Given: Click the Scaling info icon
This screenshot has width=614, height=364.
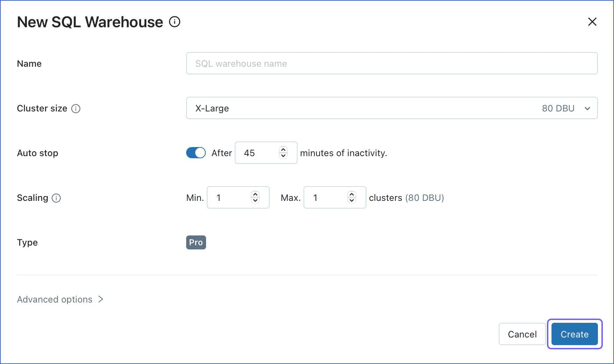Looking at the screenshot, I should 57,198.
